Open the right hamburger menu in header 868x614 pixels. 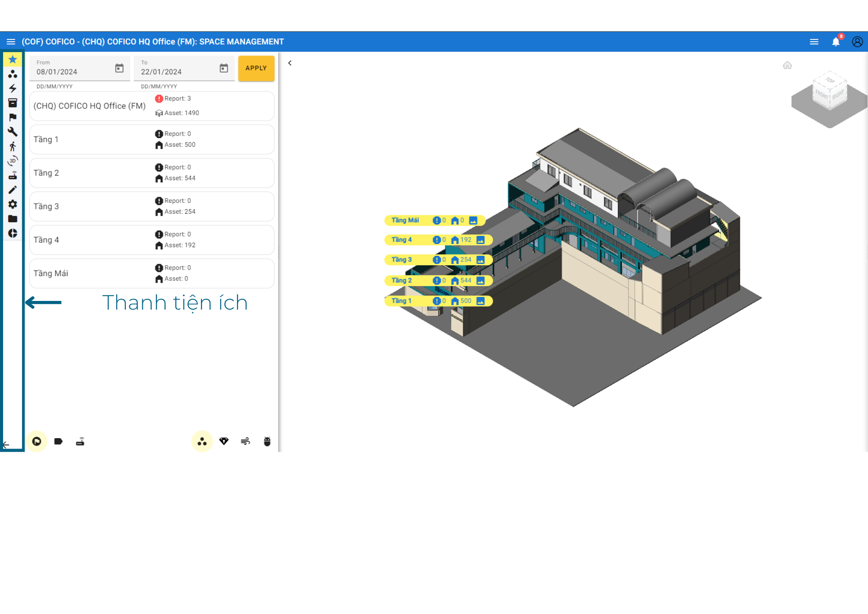coord(814,42)
